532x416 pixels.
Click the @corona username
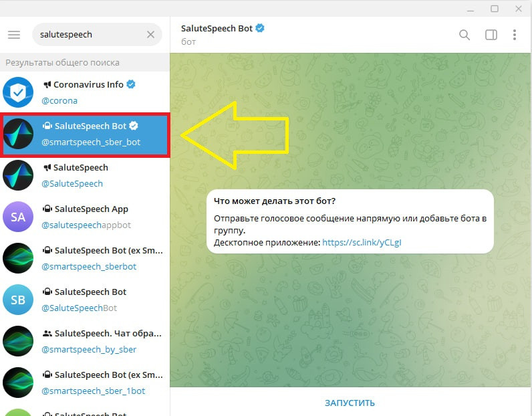(x=59, y=101)
